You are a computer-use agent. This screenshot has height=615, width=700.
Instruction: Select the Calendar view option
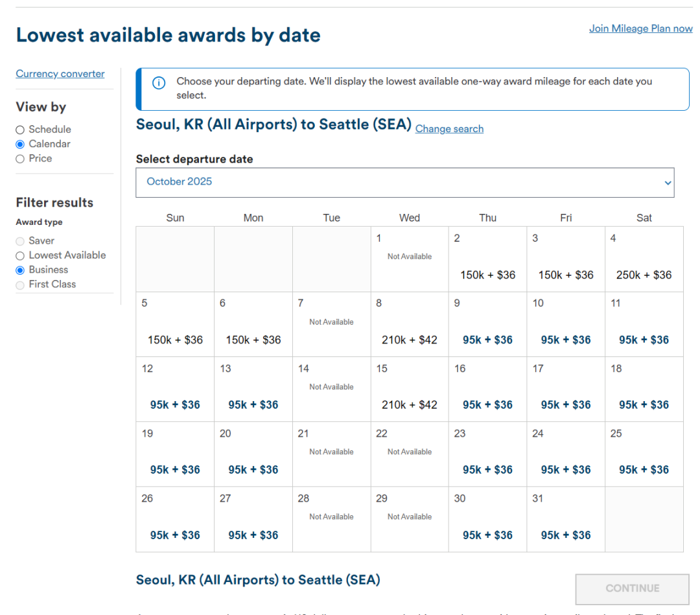pos(20,144)
